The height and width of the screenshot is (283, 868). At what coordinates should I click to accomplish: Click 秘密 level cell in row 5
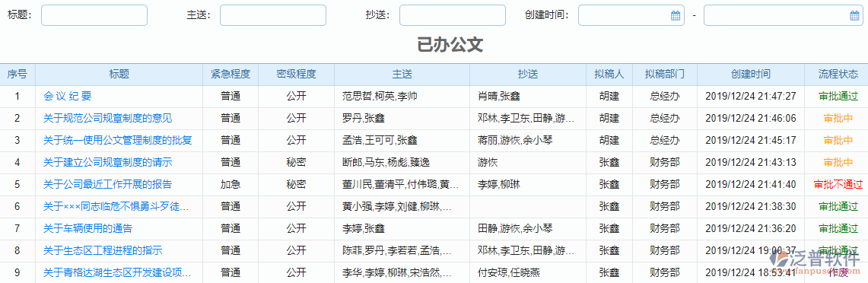click(296, 185)
